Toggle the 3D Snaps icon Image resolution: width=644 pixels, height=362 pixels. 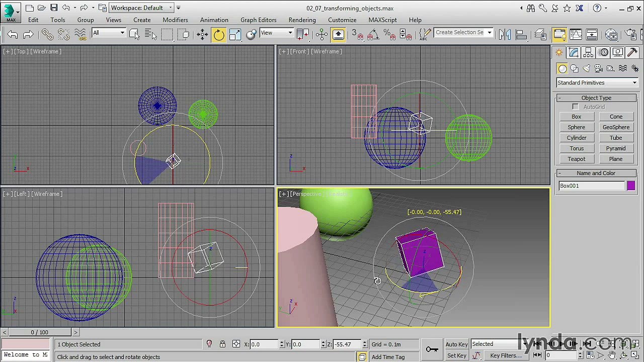pyautogui.click(x=357, y=34)
